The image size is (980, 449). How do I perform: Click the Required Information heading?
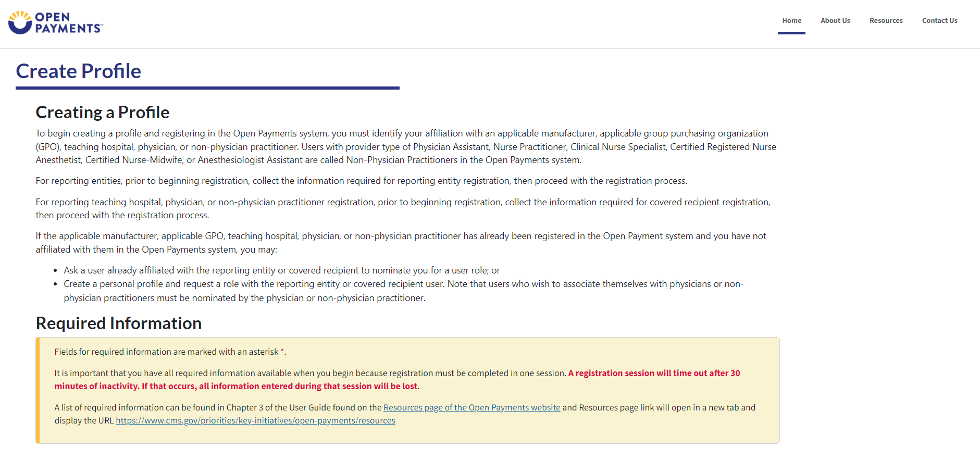pos(119,323)
